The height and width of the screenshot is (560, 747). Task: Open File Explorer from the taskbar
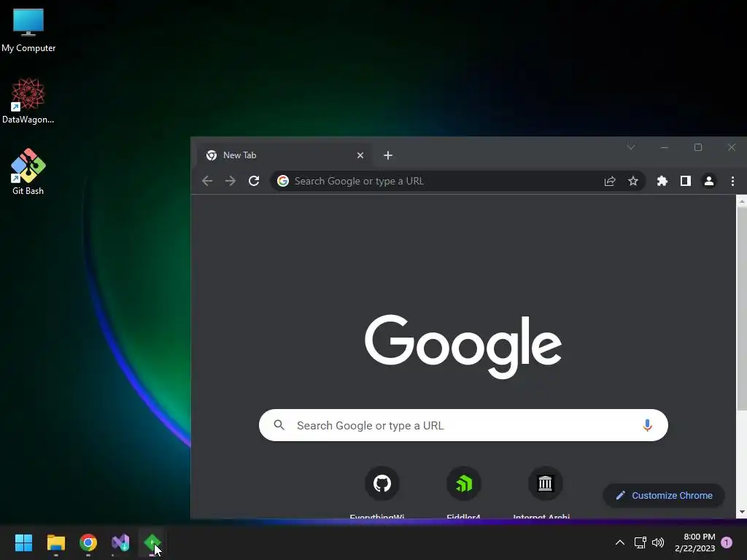55,542
